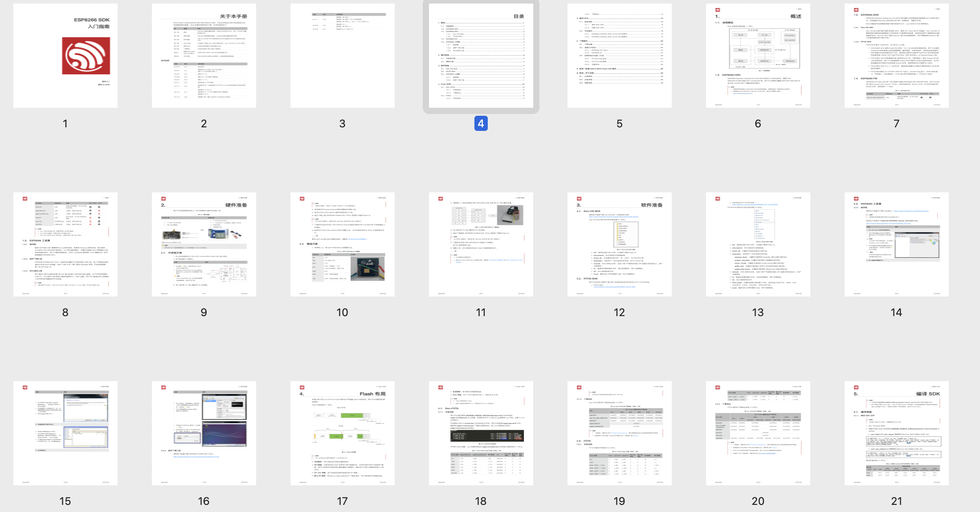The image size is (980, 512).
Task: Select the page 13 thumbnail
Action: pyautogui.click(x=758, y=244)
